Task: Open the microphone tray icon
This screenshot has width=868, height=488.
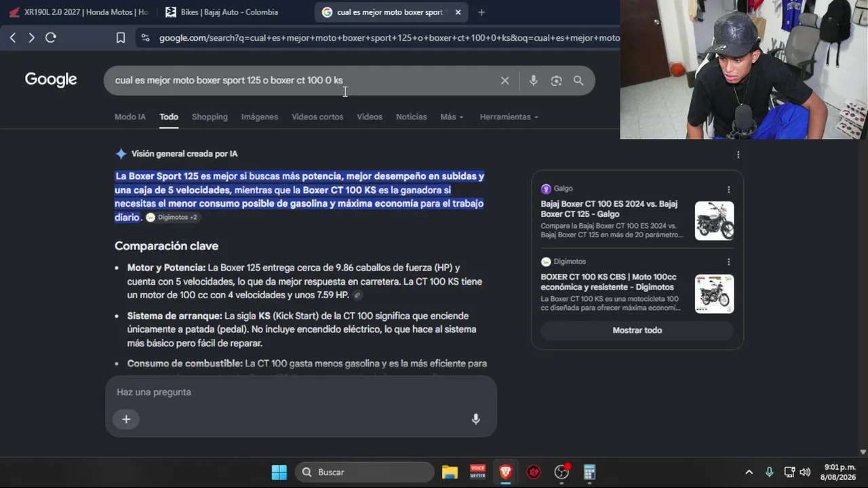Action: (769, 472)
